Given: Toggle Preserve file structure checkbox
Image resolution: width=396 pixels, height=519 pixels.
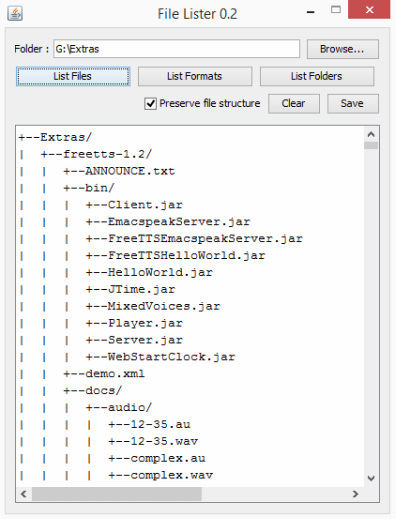Looking at the screenshot, I should click(x=151, y=103).
